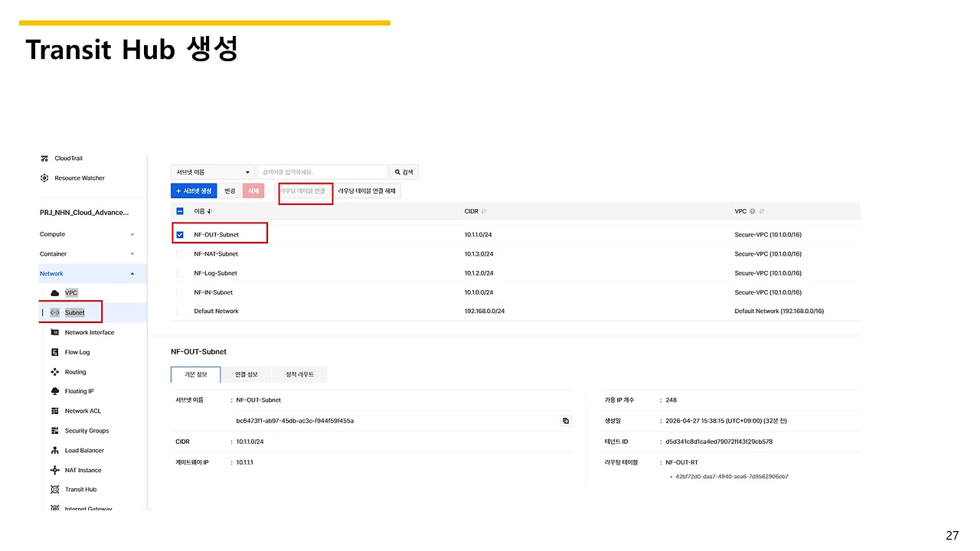Click the 변경 button
The height and width of the screenshot is (551, 980).
click(230, 191)
